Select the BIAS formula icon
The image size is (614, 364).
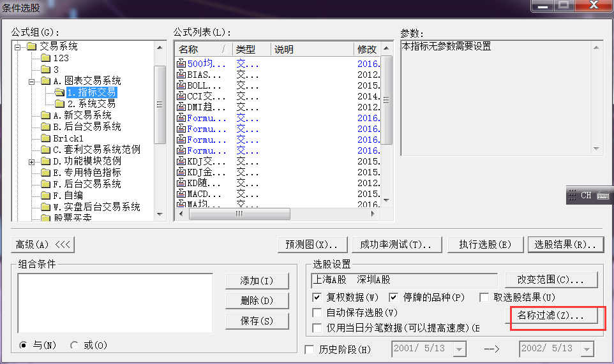point(181,75)
